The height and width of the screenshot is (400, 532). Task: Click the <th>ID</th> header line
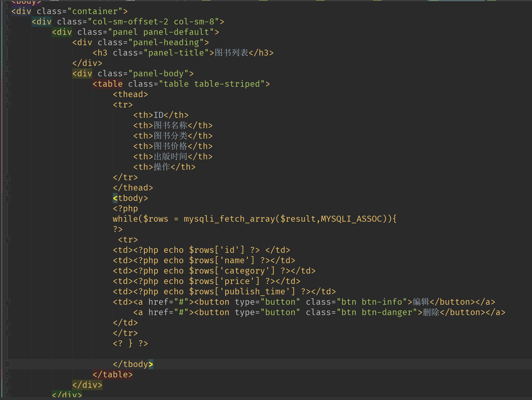[x=161, y=115]
